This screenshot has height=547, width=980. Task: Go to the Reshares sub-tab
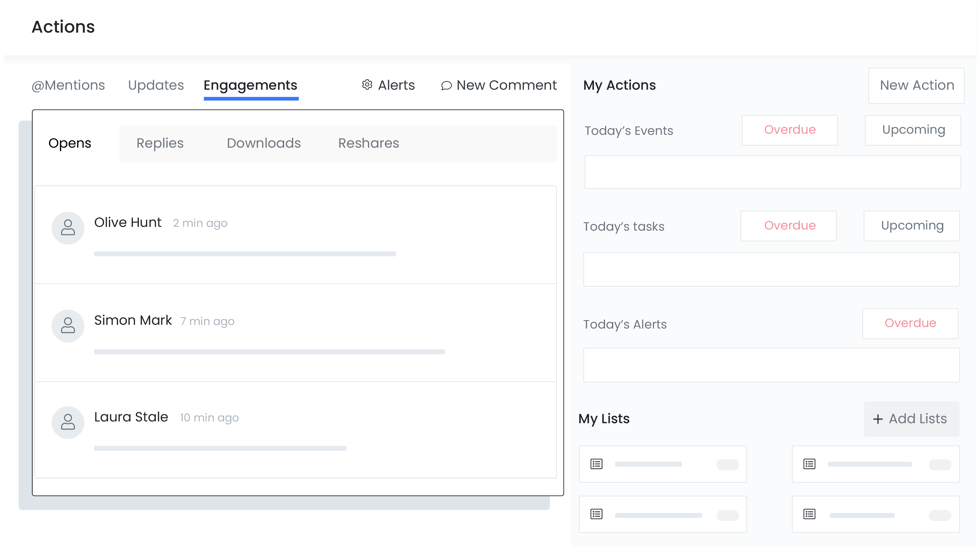coord(368,143)
